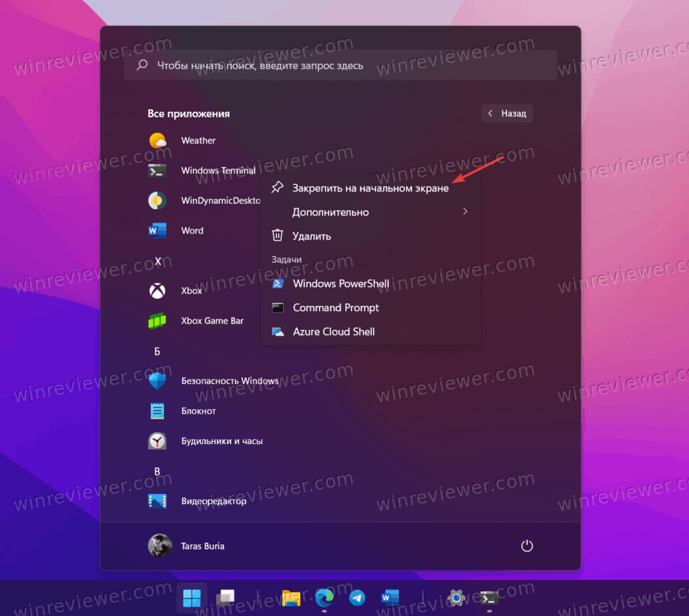Launch the Azure Cloud Shell task

tap(371, 332)
